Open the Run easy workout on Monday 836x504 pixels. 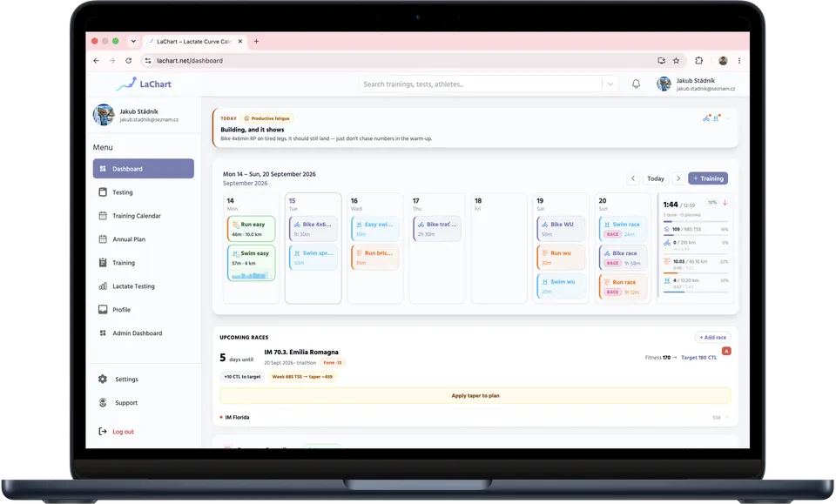coord(251,229)
